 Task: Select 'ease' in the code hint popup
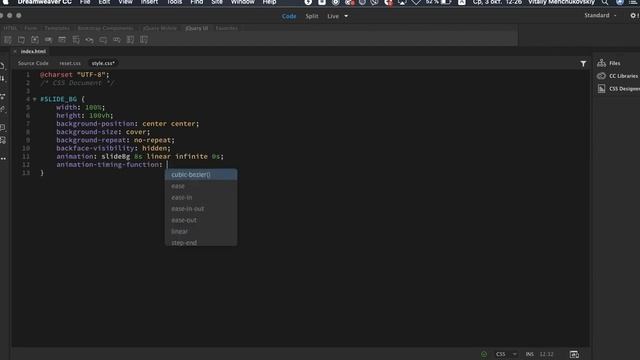[201, 186]
